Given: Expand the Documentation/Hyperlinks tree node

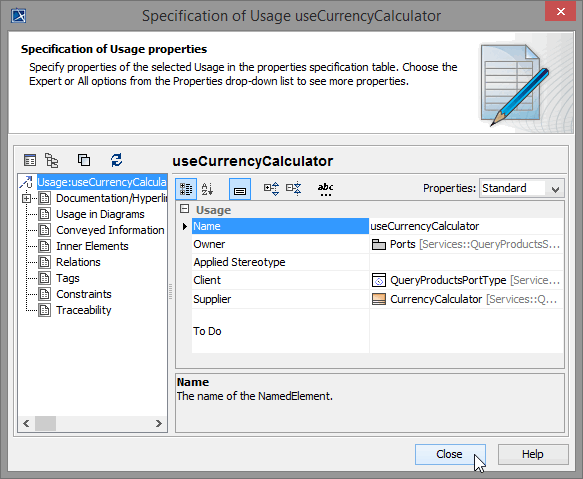Looking at the screenshot, I should (x=26, y=198).
